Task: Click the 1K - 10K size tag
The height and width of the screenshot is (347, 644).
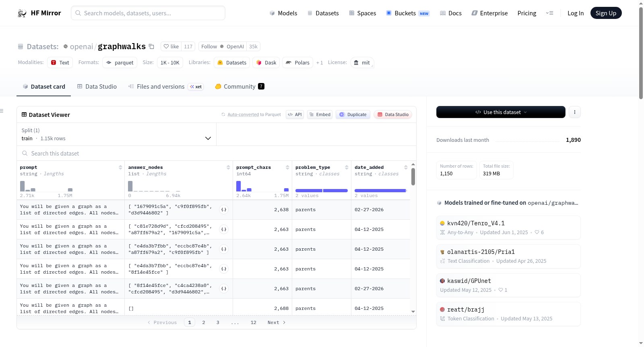Action: (170, 62)
